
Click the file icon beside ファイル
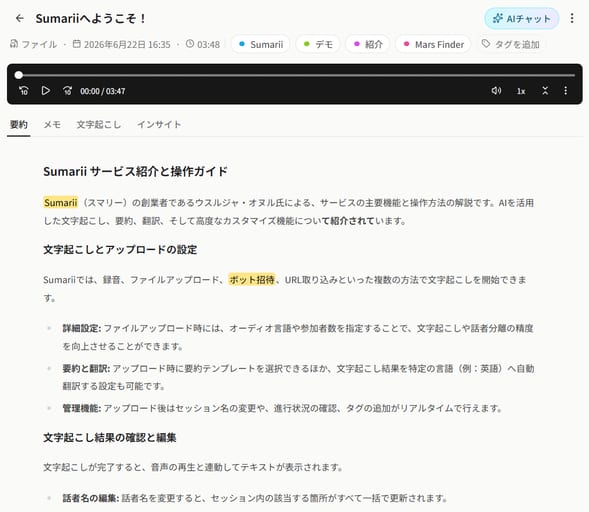click(x=14, y=44)
